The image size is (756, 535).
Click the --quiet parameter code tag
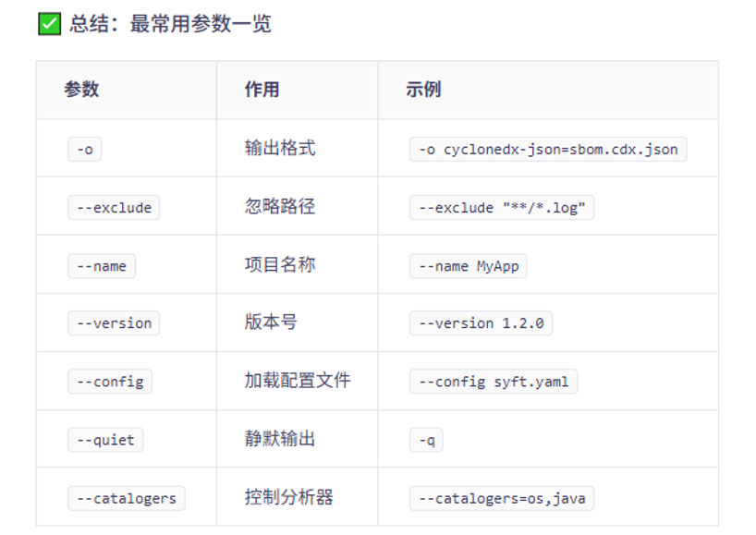pos(105,440)
